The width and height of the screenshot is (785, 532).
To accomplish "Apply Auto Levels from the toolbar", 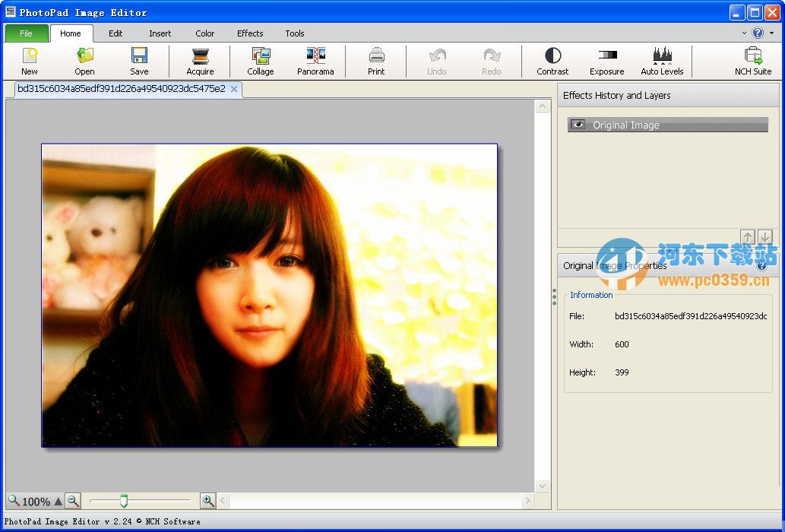I will pyautogui.click(x=661, y=60).
